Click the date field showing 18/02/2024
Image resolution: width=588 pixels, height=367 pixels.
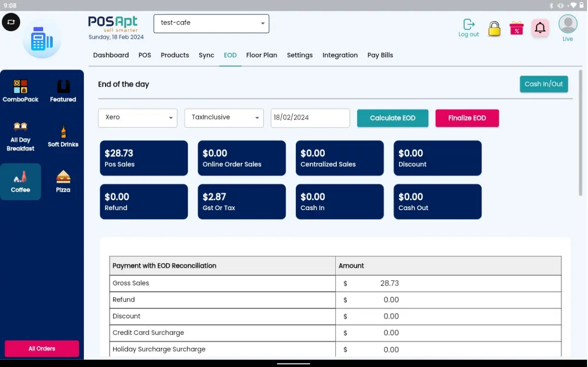coord(310,118)
